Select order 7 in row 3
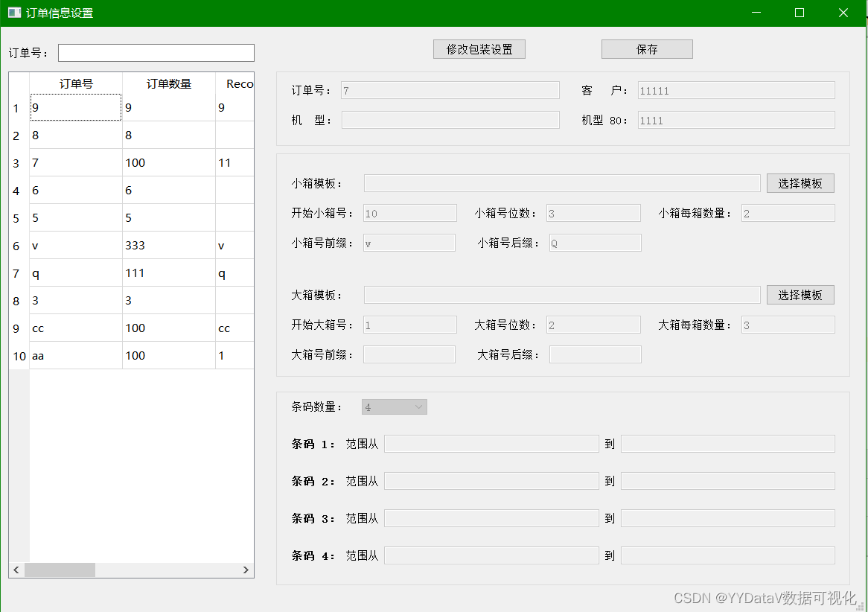The image size is (868, 612). 76,163
